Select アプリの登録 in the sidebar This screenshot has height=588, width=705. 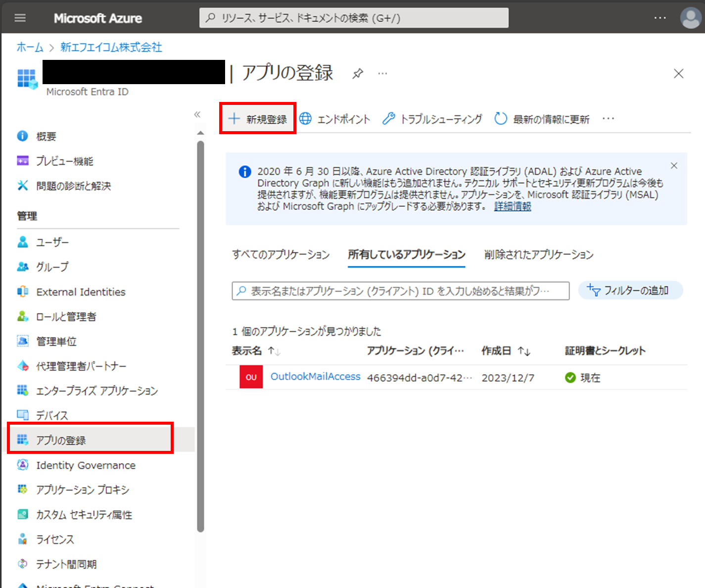click(99, 440)
